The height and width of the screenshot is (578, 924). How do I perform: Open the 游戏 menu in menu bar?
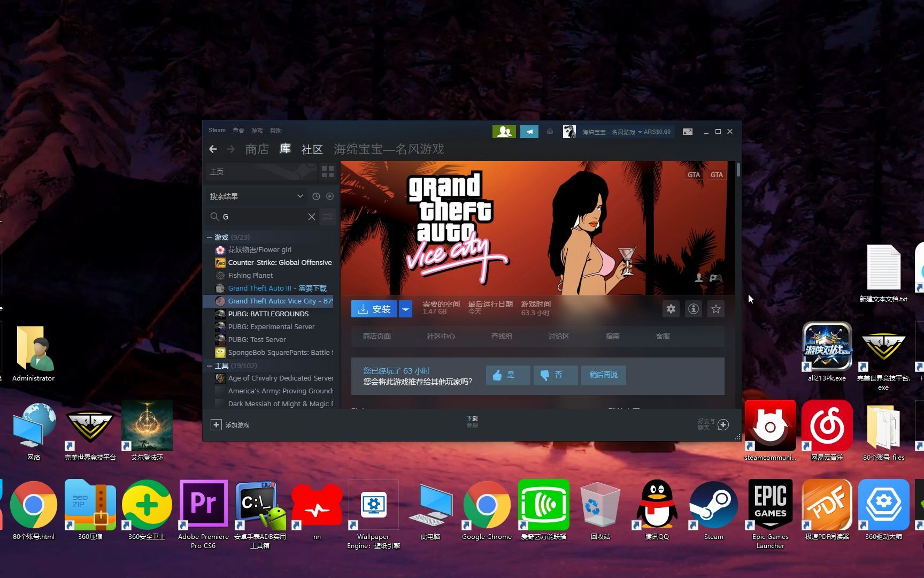(257, 131)
